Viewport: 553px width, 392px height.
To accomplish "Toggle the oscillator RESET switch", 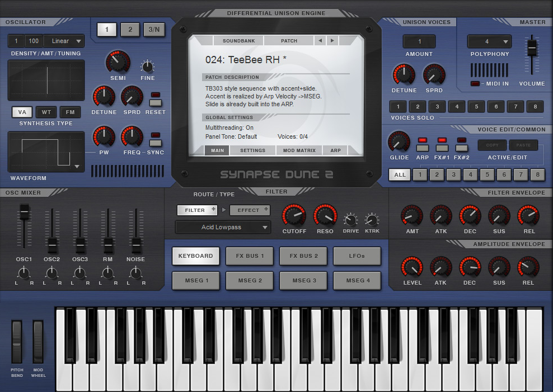I will [x=156, y=102].
